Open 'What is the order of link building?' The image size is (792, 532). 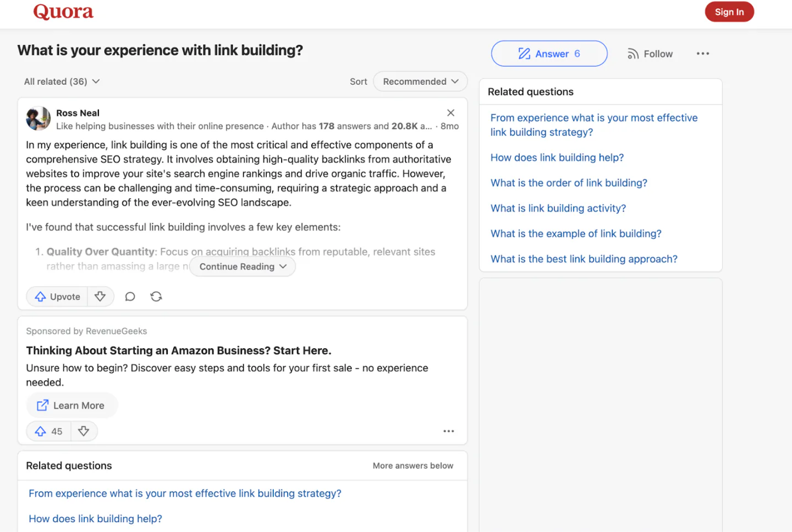(x=569, y=183)
